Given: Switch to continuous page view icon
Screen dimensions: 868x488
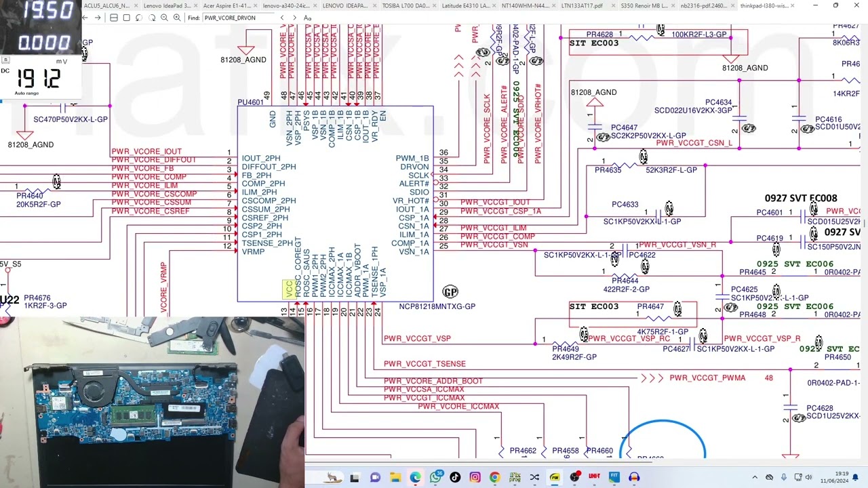Looking at the screenshot, I should [114, 18].
